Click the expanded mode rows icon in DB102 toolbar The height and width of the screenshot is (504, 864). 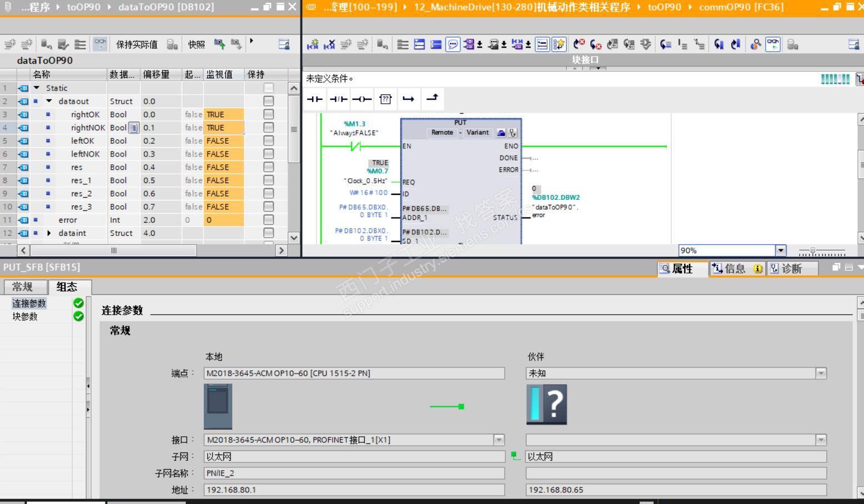(81, 44)
